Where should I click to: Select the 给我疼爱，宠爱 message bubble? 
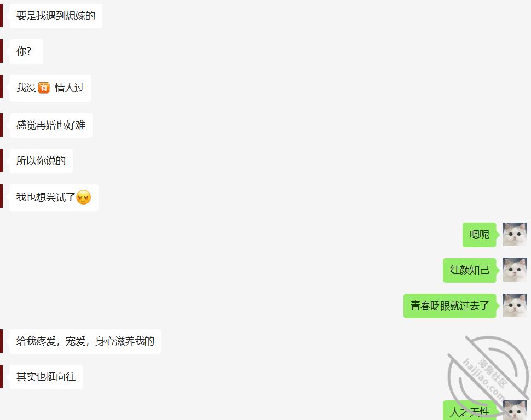pyautogui.click(x=85, y=341)
